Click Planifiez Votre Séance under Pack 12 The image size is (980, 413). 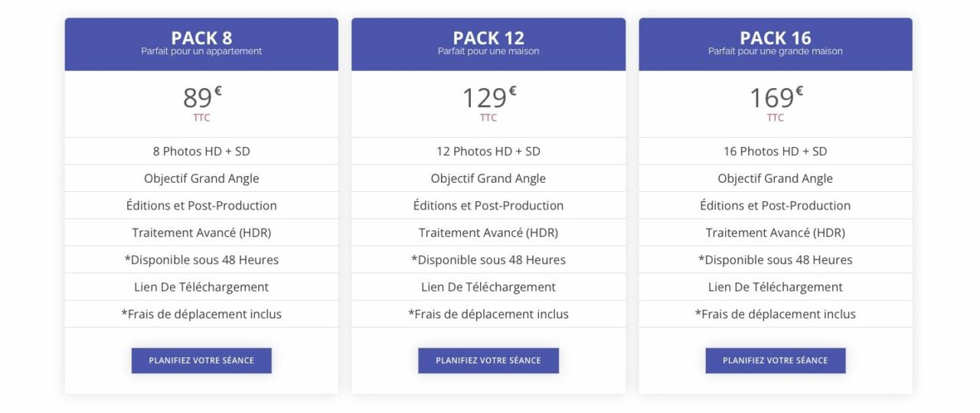coord(488,360)
